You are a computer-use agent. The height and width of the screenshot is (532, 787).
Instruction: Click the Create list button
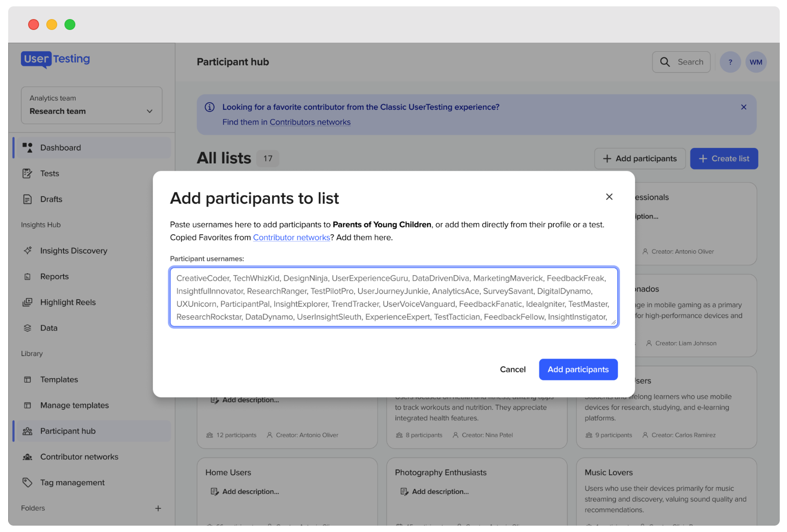tap(724, 158)
